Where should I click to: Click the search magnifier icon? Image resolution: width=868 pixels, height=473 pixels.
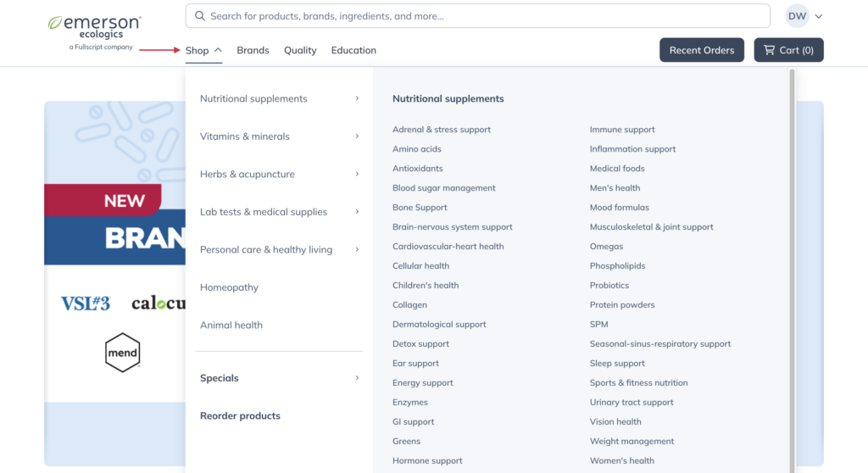(x=200, y=16)
